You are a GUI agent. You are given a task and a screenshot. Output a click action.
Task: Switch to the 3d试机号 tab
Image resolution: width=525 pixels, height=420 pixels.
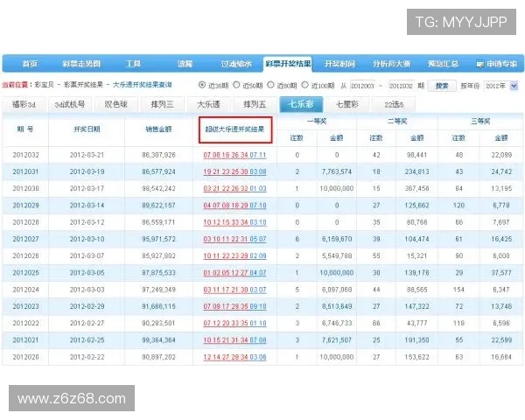70,104
